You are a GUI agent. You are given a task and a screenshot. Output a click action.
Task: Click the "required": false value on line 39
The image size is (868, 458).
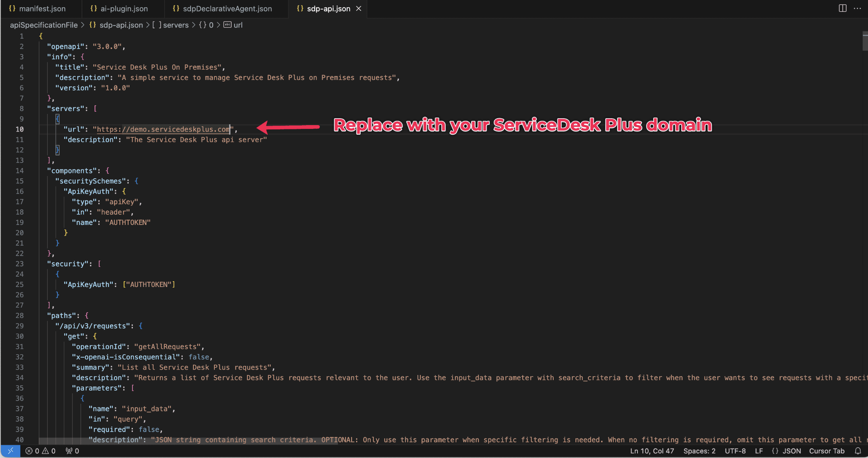coord(149,429)
